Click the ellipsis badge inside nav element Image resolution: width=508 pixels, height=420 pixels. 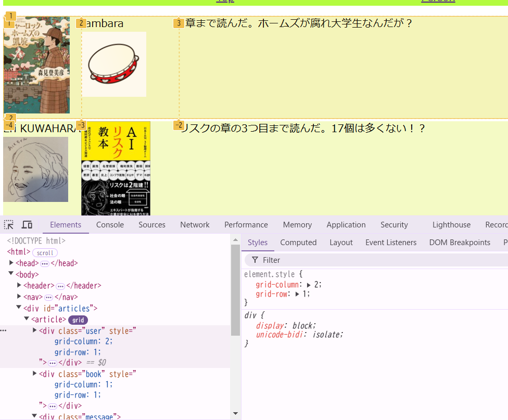point(48,297)
